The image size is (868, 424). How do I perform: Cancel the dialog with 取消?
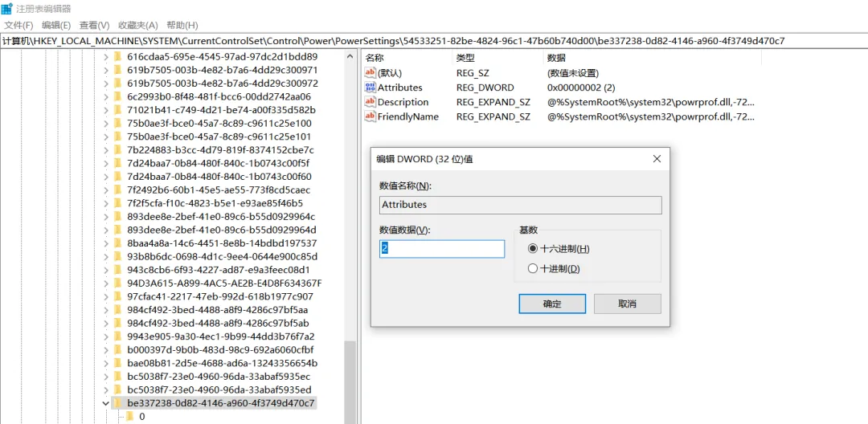(x=627, y=304)
